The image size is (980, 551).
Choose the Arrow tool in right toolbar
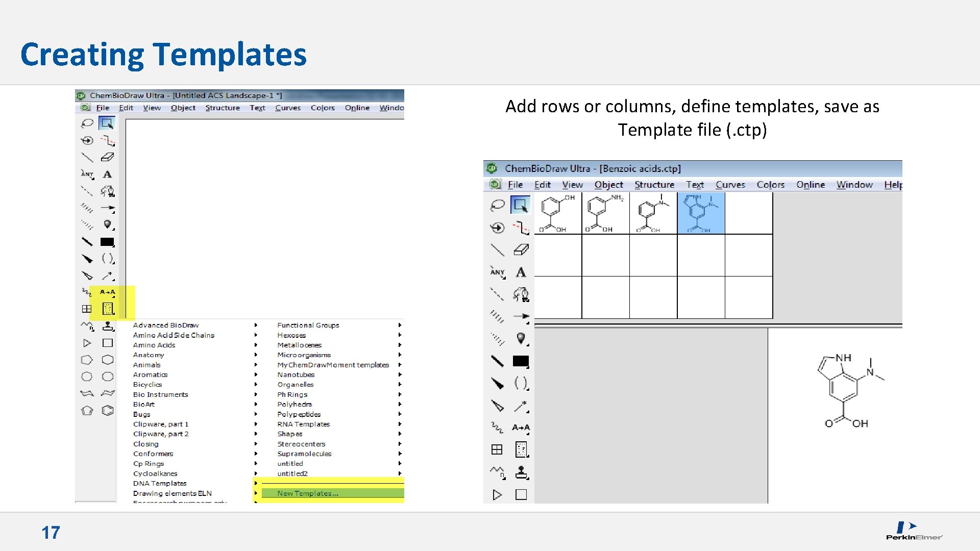521,316
